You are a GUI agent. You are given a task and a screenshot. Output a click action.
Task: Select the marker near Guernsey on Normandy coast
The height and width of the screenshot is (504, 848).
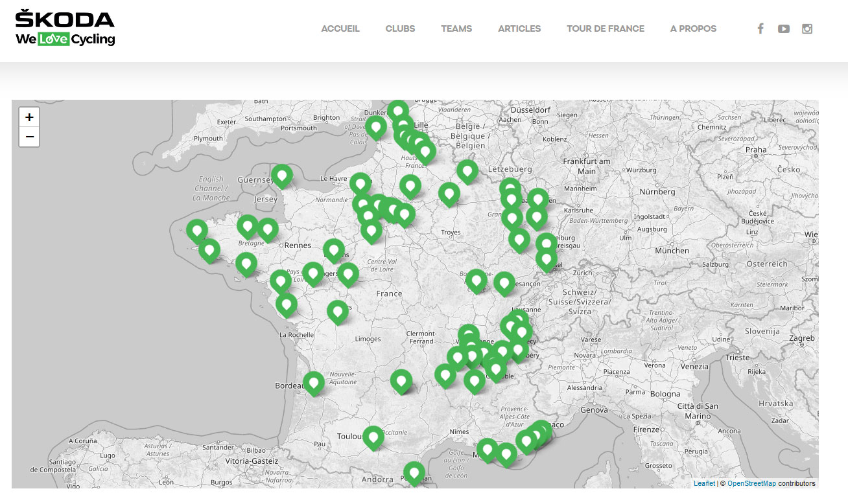pos(281,175)
